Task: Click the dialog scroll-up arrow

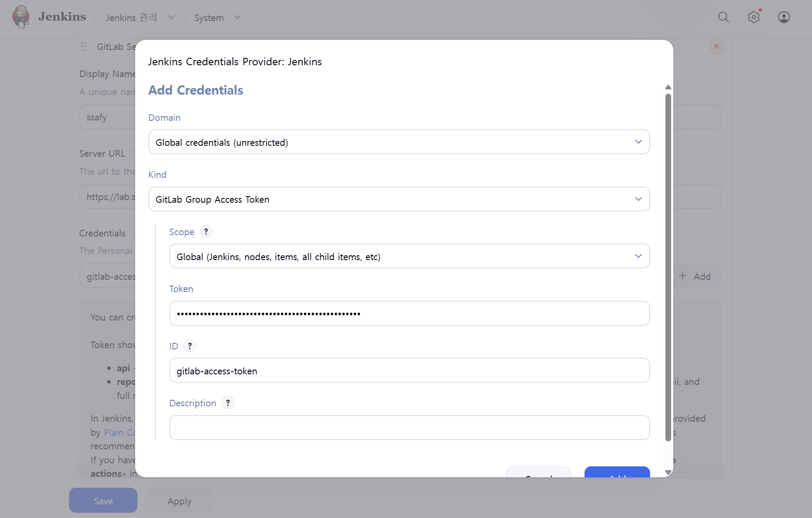Action: pyautogui.click(x=668, y=87)
